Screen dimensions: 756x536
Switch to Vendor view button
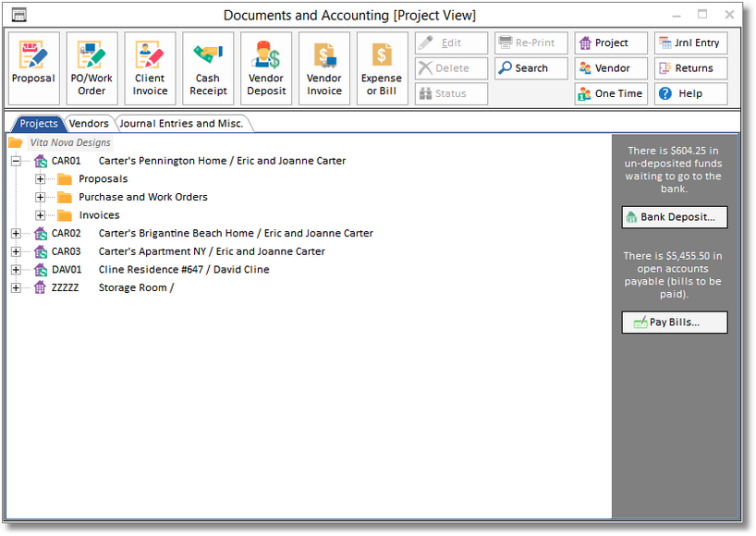(611, 68)
